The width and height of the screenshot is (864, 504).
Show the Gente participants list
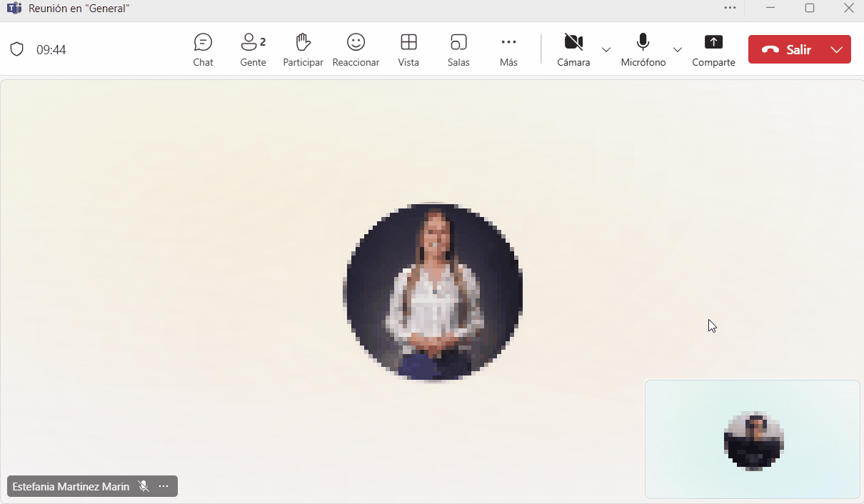pos(253,49)
